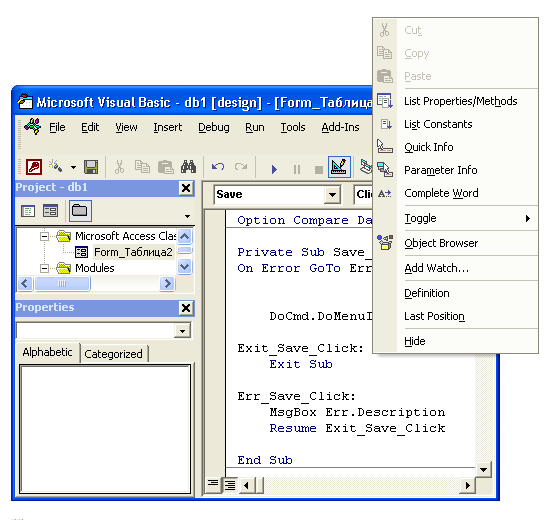
Task: Click the code window scroll right arrow
Action: click(467, 485)
